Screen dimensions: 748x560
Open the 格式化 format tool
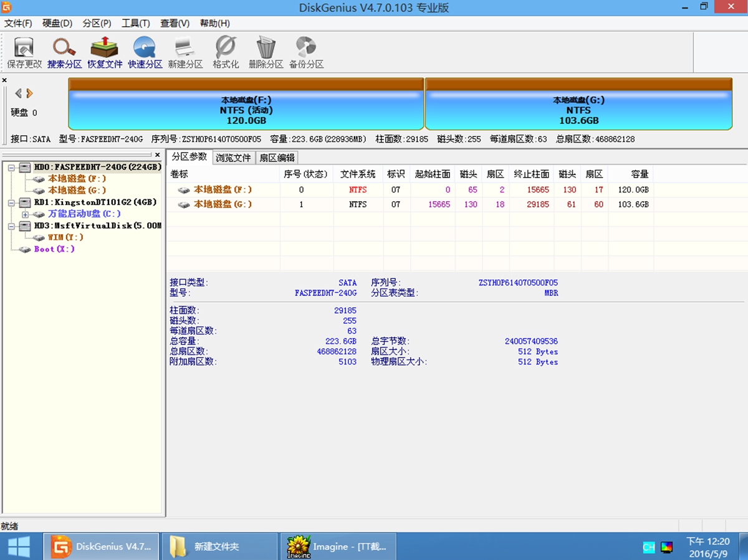(225, 51)
